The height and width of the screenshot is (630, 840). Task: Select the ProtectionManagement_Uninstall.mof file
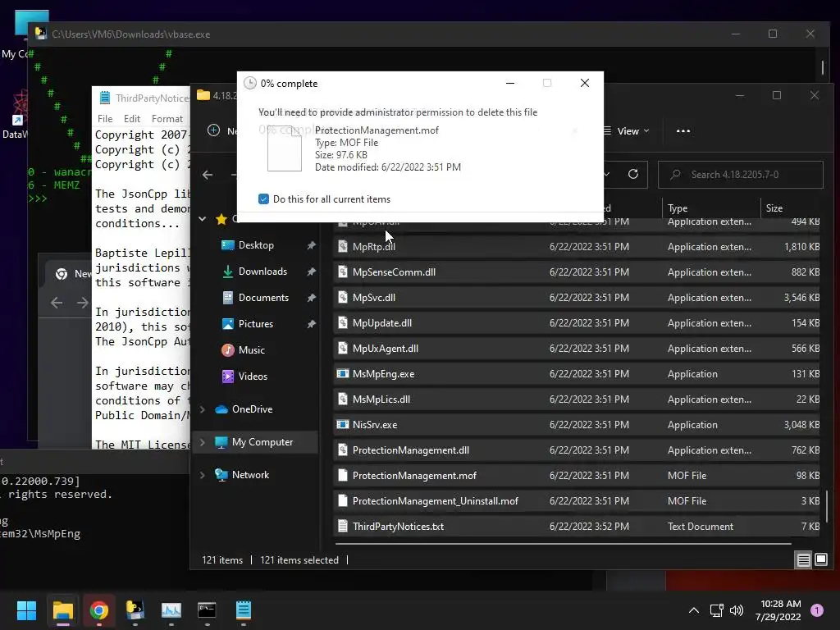point(577,501)
